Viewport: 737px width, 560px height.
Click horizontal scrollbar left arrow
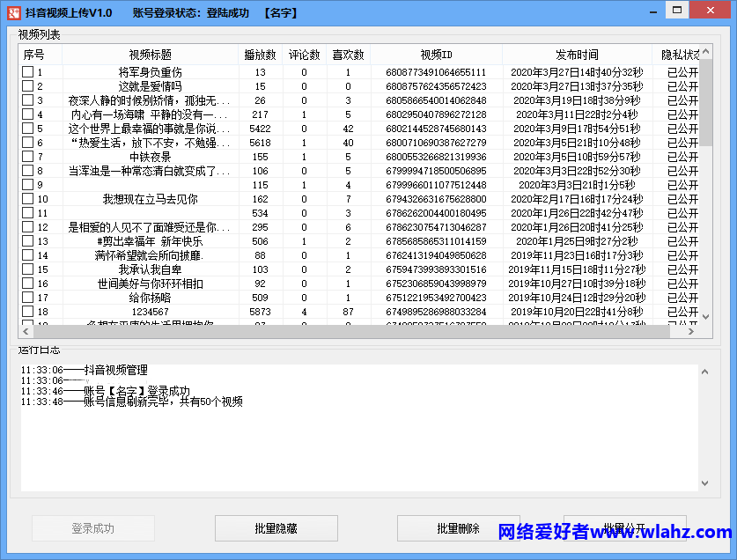26,331
